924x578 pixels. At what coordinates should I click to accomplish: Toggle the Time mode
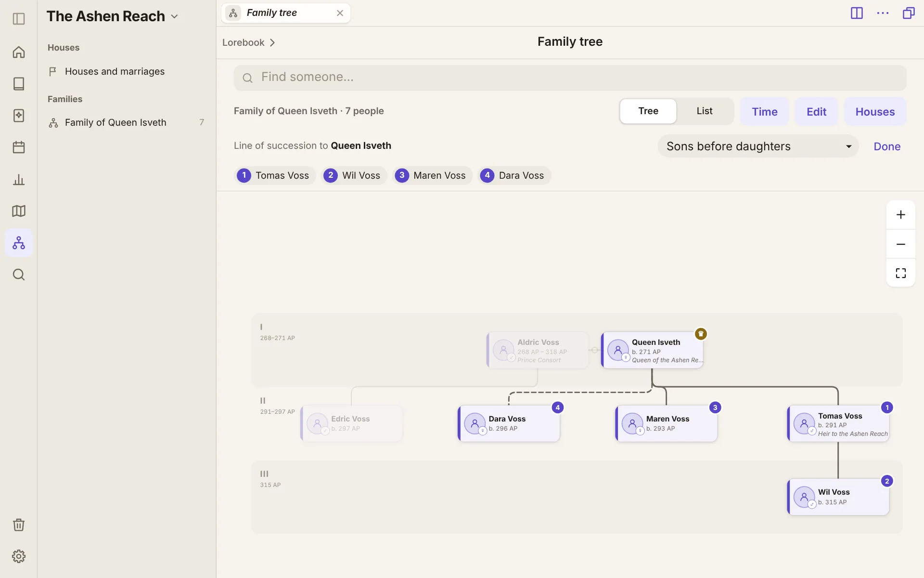[765, 112]
